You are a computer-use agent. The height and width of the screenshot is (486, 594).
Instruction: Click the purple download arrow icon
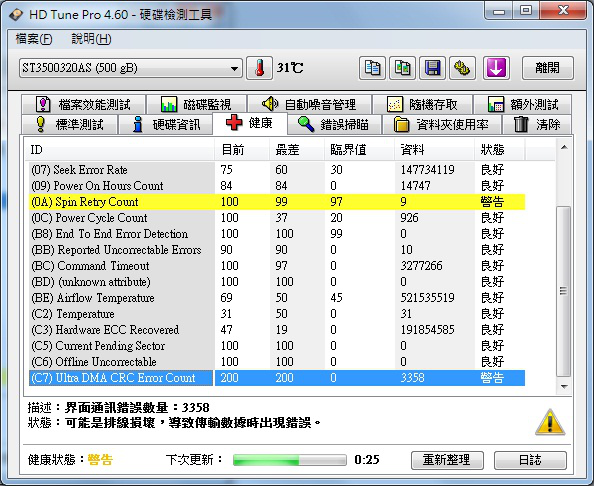[496, 68]
